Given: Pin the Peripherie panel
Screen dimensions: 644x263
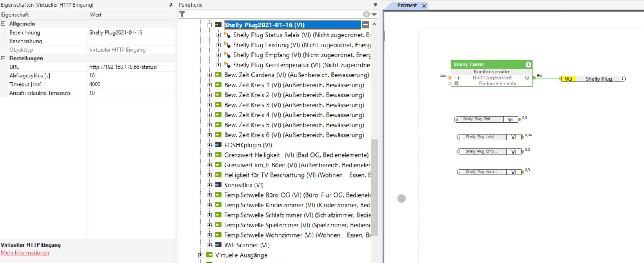Looking at the screenshot, I should tap(375, 5).
